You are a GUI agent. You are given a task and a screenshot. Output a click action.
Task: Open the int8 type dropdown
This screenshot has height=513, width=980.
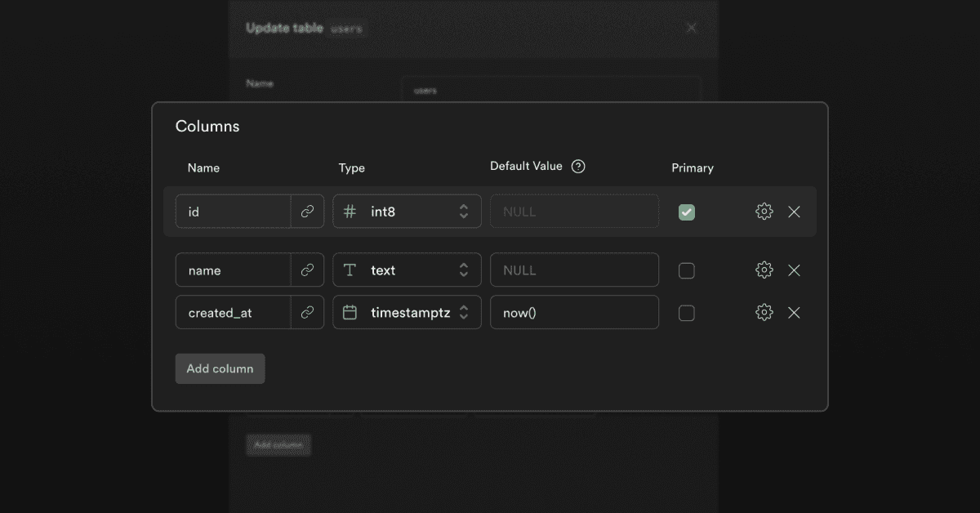point(407,212)
